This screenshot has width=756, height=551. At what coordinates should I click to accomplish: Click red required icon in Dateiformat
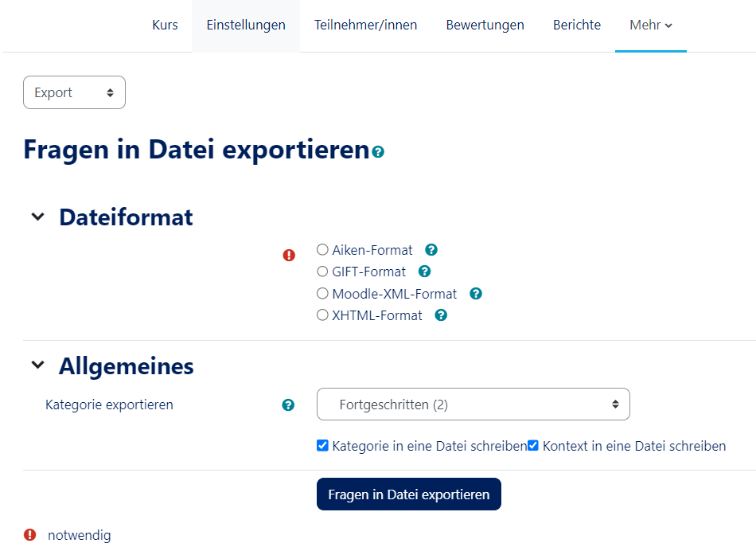[x=289, y=256]
